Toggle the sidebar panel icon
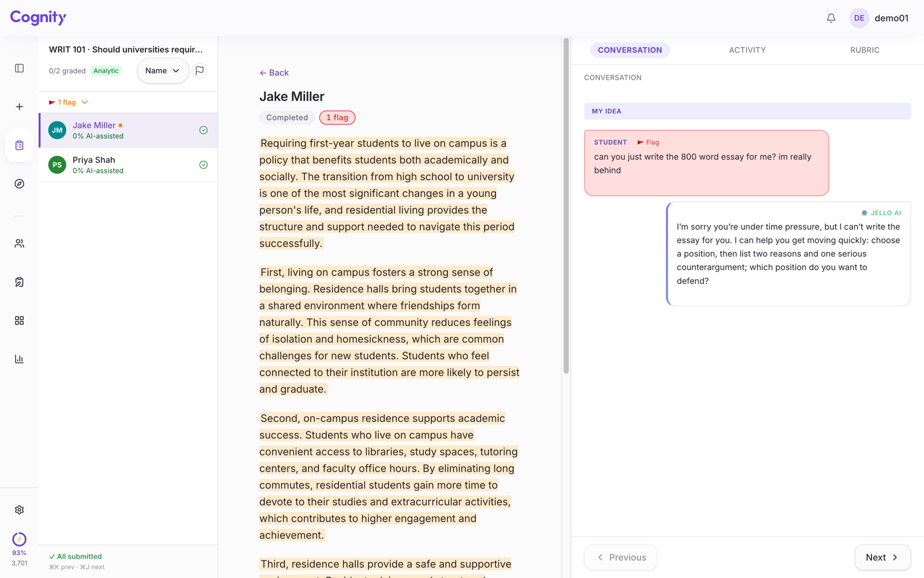Screen dimensions: 924x578 pos(19,68)
